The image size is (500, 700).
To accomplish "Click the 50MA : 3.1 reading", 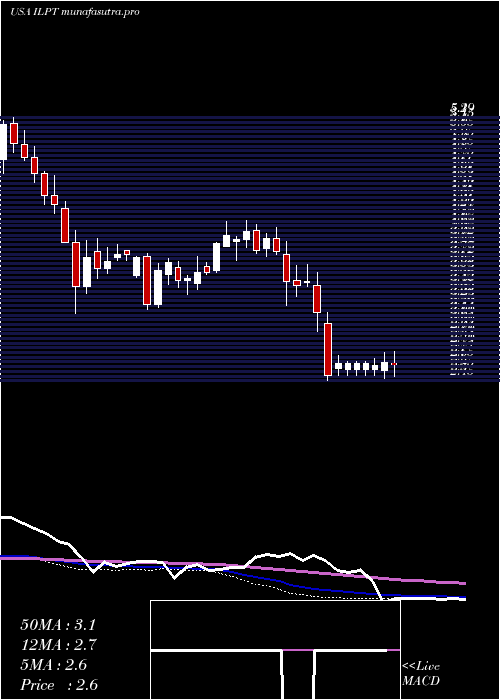I will coord(58,625).
